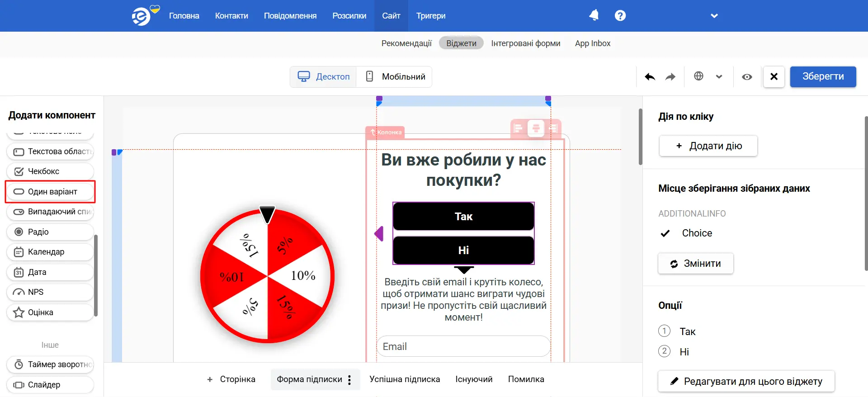Open the notifications bell
The width and height of the screenshot is (868, 397).
(594, 15)
